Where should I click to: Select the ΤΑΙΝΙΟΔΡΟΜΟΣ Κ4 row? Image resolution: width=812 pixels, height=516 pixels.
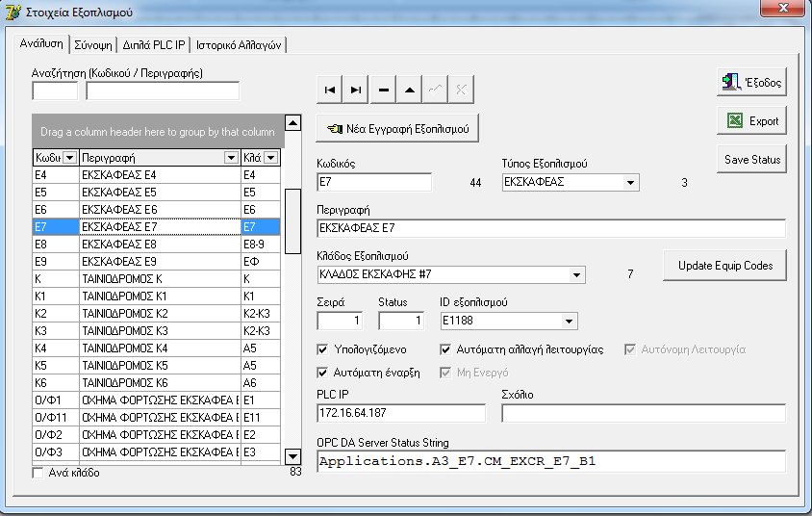coord(157,348)
